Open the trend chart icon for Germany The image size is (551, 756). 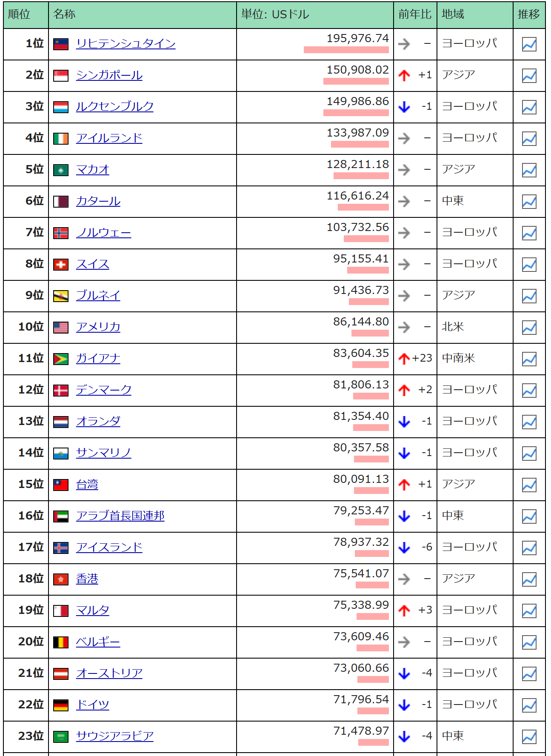coord(529,705)
